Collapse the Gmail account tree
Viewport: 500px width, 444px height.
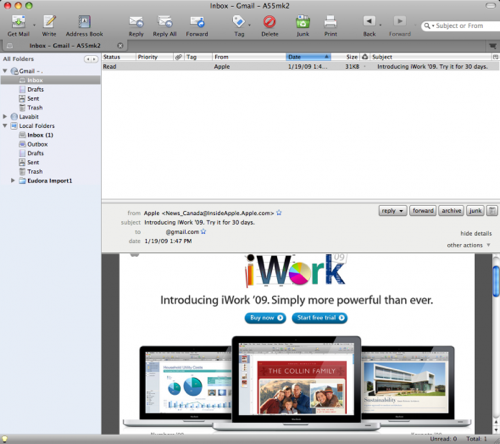5,71
